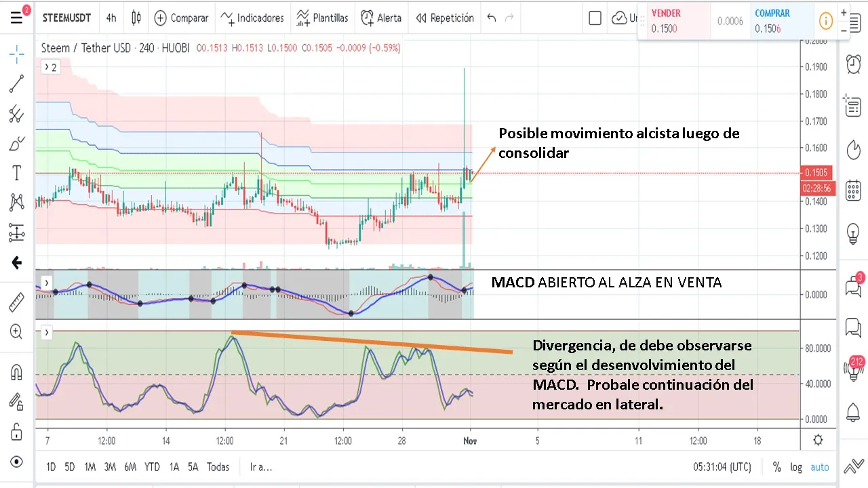The width and height of the screenshot is (868, 488).
Task: Click the zoom in magnifier tool
Action: click(16, 331)
